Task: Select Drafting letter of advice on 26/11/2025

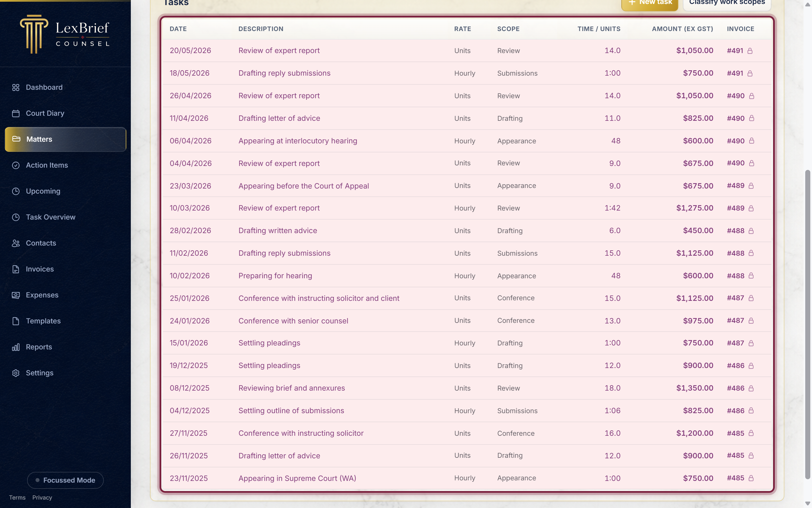Action: pyautogui.click(x=279, y=456)
